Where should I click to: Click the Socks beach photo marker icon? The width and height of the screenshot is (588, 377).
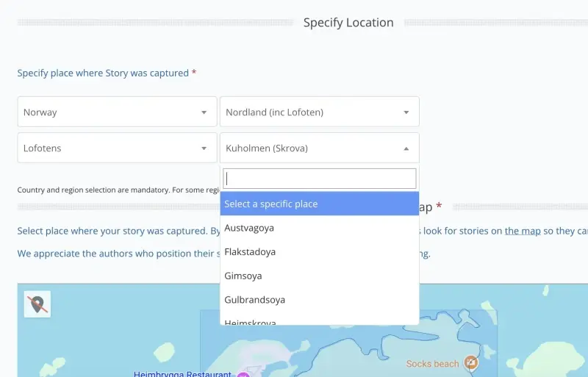click(x=470, y=363)
